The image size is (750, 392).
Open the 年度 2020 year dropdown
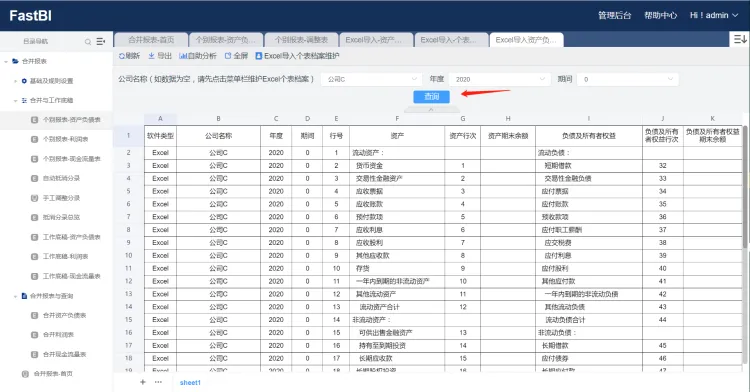click(x=499, y=79)
